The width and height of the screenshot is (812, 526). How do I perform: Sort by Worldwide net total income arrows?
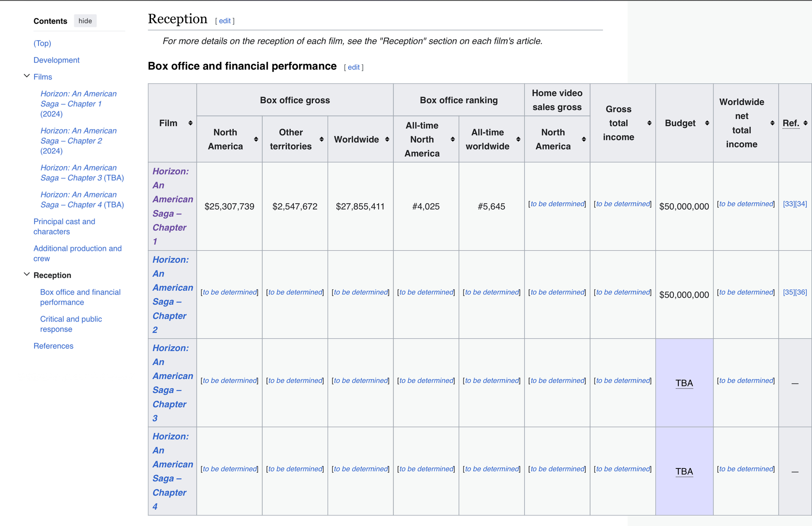click(x=772, y=123)
